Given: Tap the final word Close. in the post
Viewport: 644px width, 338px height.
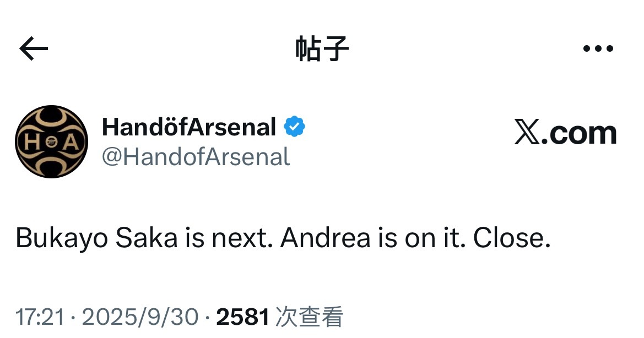Looking at the screenshot, I should pos(512,237).
